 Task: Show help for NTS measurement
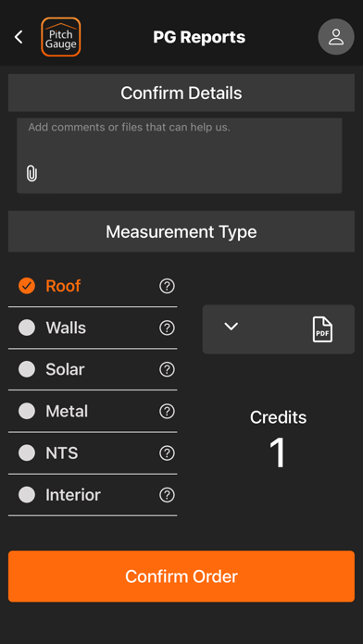point(167,453)
